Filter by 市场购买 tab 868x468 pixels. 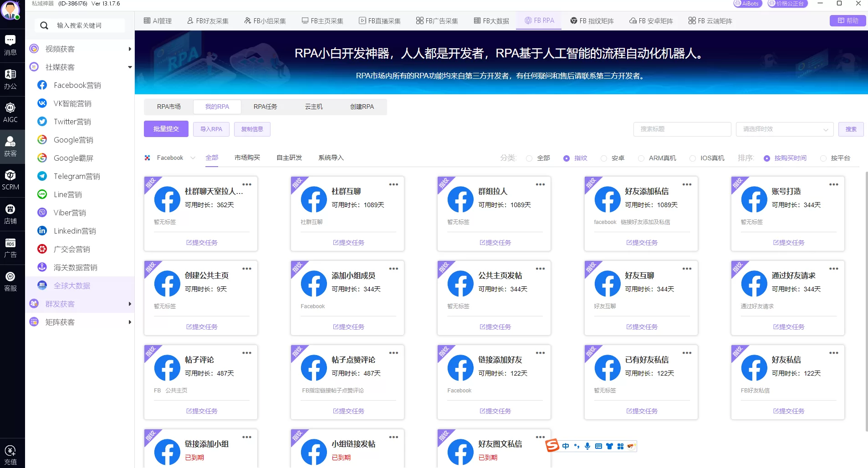click(x=247, y=158)
